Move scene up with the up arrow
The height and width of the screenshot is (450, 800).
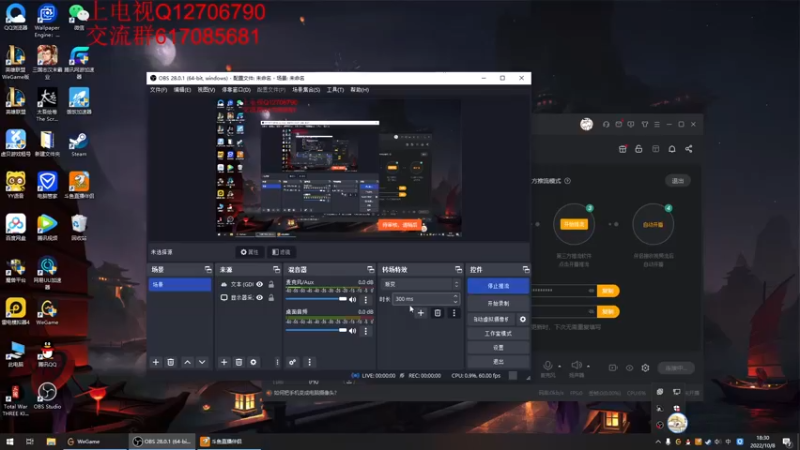tap(187, 362)
